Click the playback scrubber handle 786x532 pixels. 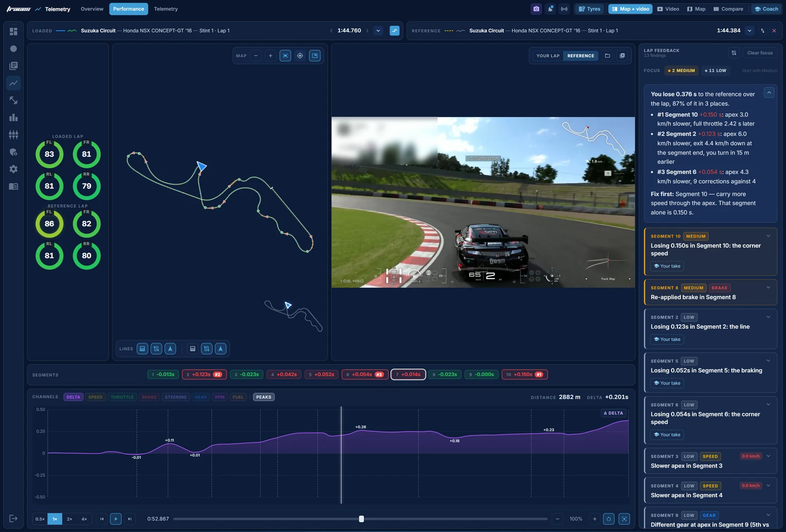tap(362, 519)
